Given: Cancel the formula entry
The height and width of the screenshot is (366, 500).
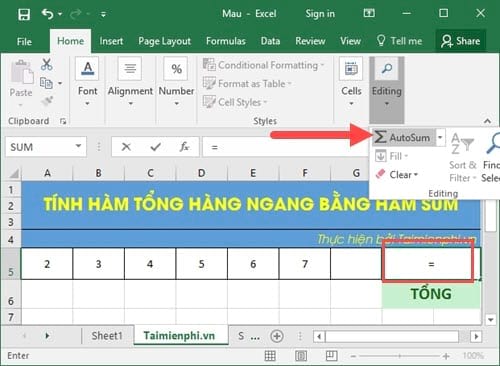Looking at the screenshot, I should (x=126, y=147).
